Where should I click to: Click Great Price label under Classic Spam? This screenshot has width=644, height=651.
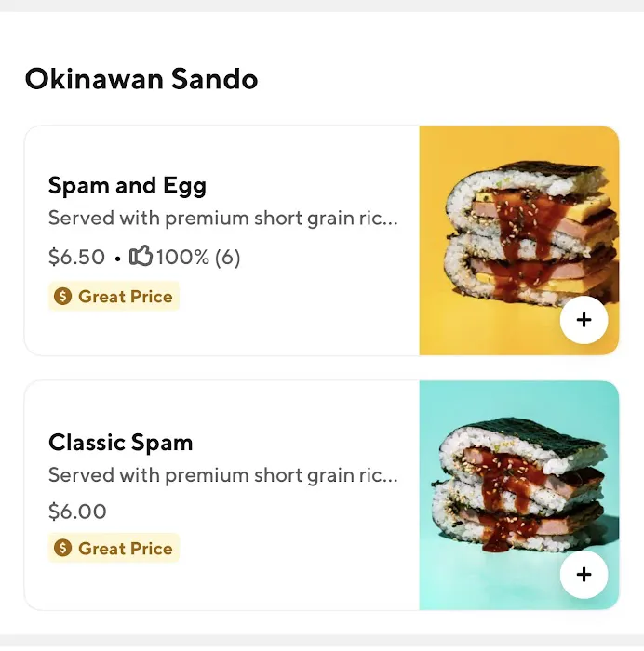pos(125,549)
